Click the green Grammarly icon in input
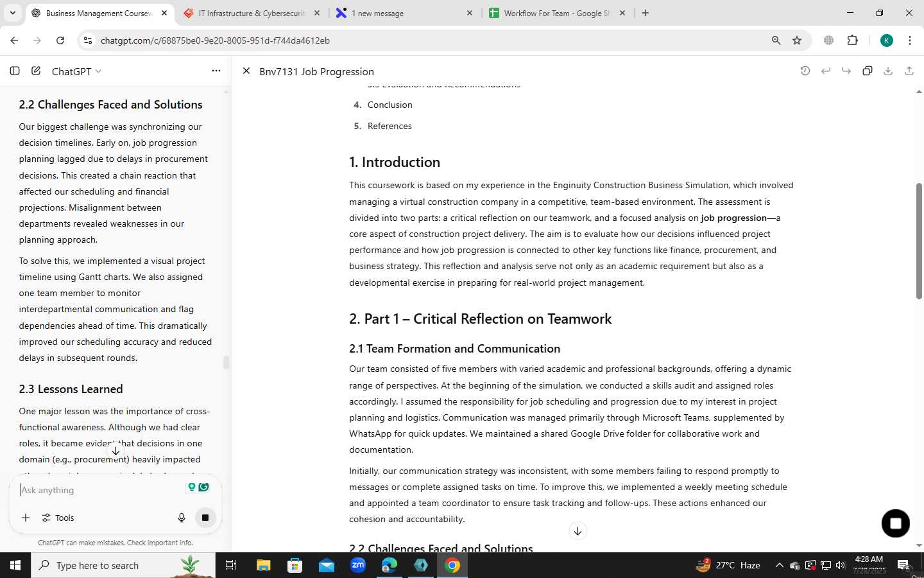 [203, 487]
